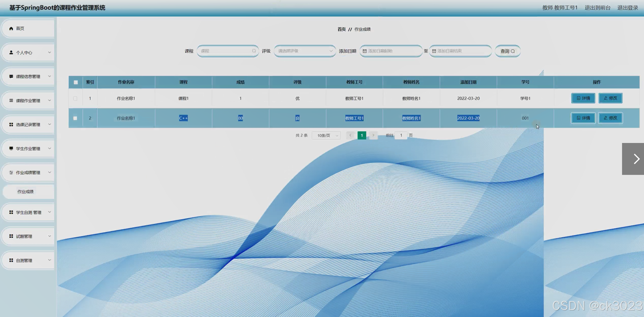This screenshot has width=644, height=317.
Task: Click 修改 button for row 2
Action: tap(610, 118)
